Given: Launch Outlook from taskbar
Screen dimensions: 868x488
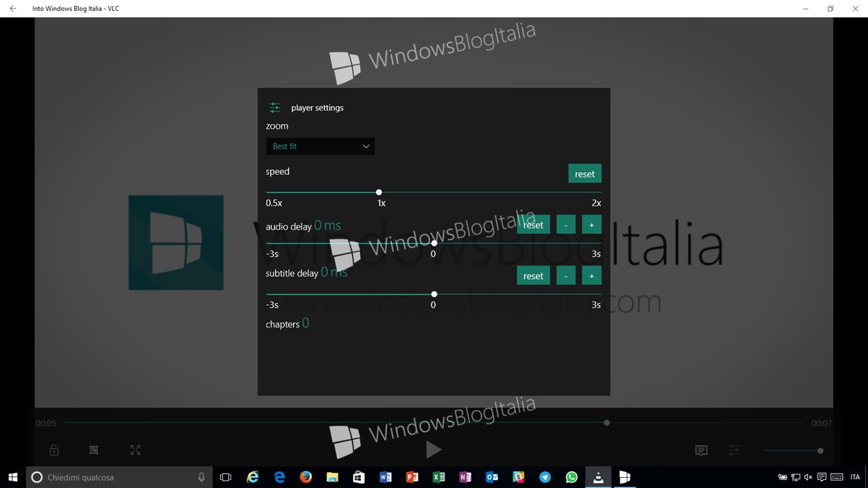Looking at the screenshot, I should click(x=492, y=477).
